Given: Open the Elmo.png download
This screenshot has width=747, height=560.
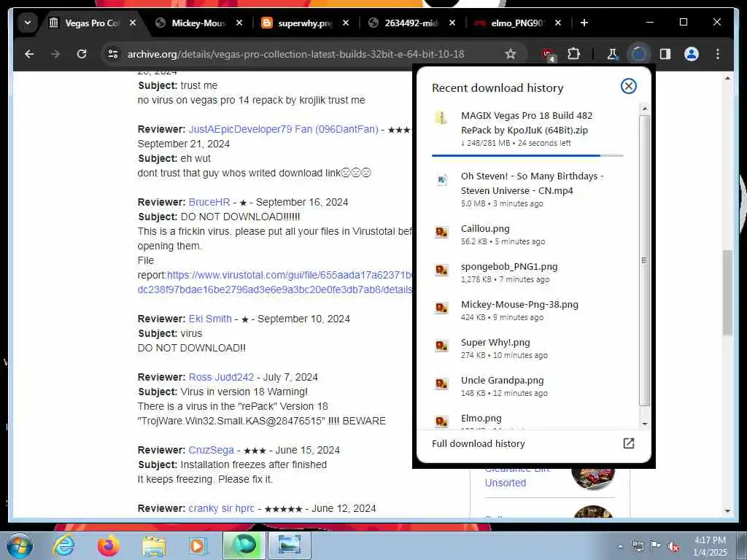Looking at the screenshot, I should click(x=527, y=419).
